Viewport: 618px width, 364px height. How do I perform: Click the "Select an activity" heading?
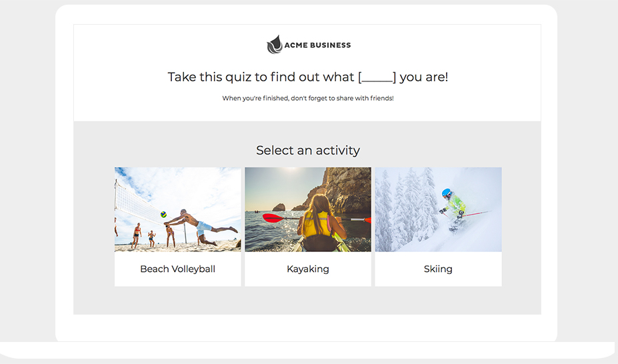point(308,150)
